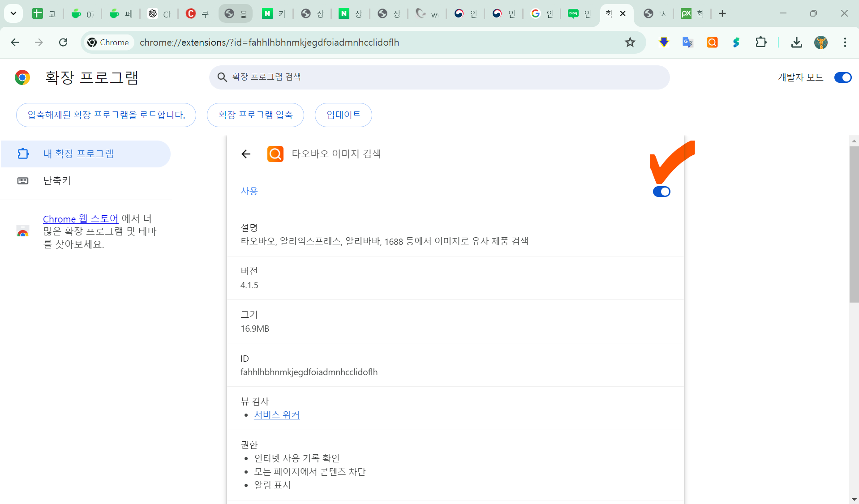
Task: Switch to the px icon tab
Action: coord(693,13)
